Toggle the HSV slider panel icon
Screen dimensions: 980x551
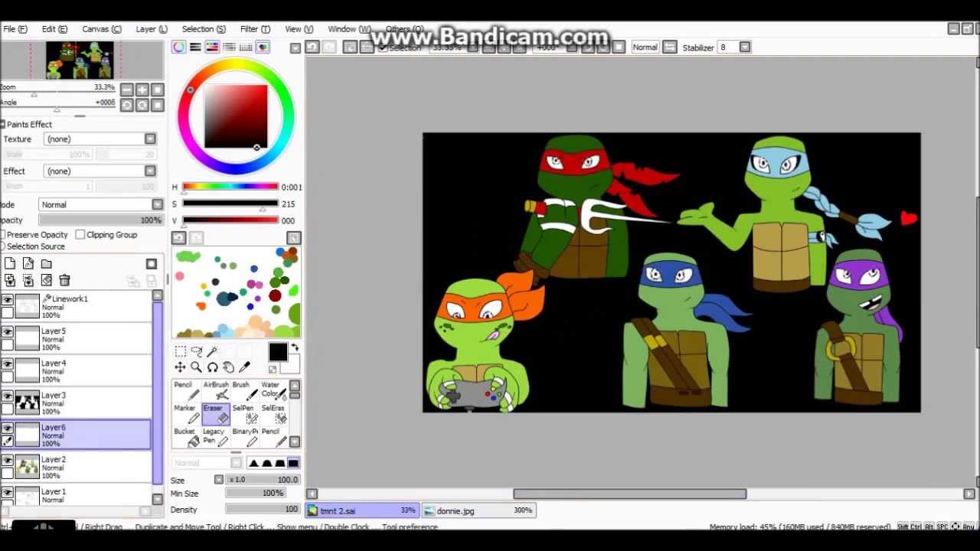coord(212,47)
